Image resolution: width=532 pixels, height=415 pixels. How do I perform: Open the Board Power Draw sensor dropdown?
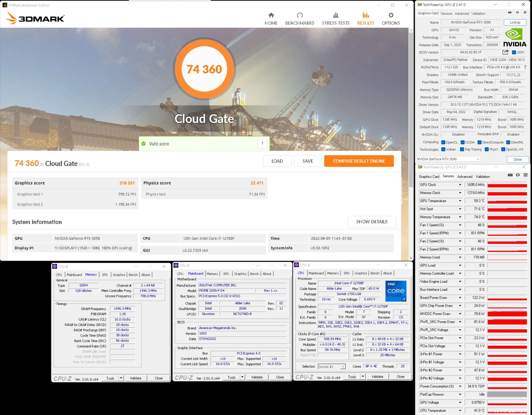coord(460,298)
